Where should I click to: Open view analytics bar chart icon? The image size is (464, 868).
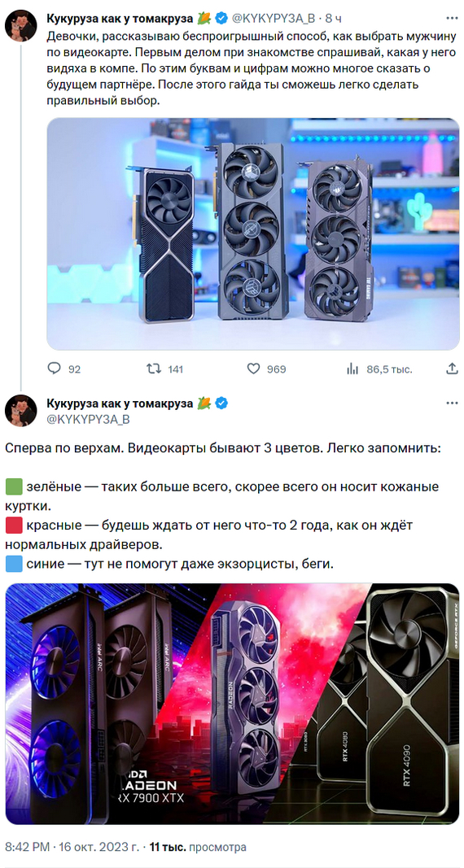click(x=352, y=369)
